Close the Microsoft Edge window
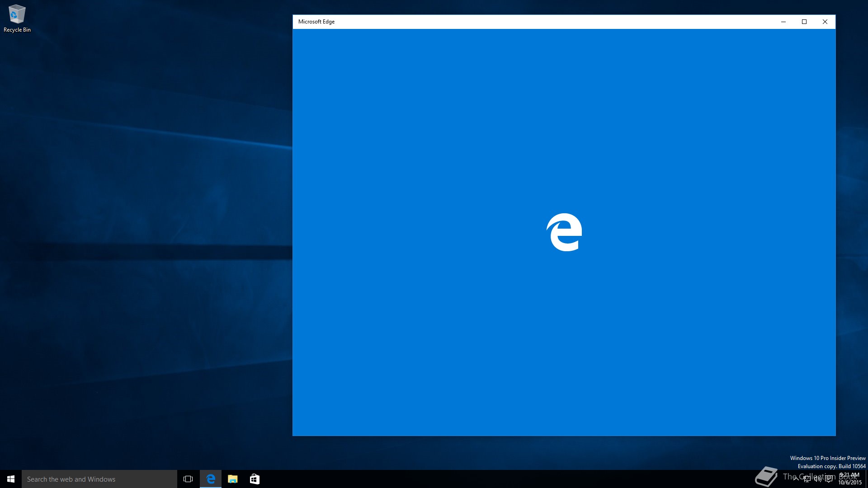Viewport: 868px width, 488px height. coord(825,22)
